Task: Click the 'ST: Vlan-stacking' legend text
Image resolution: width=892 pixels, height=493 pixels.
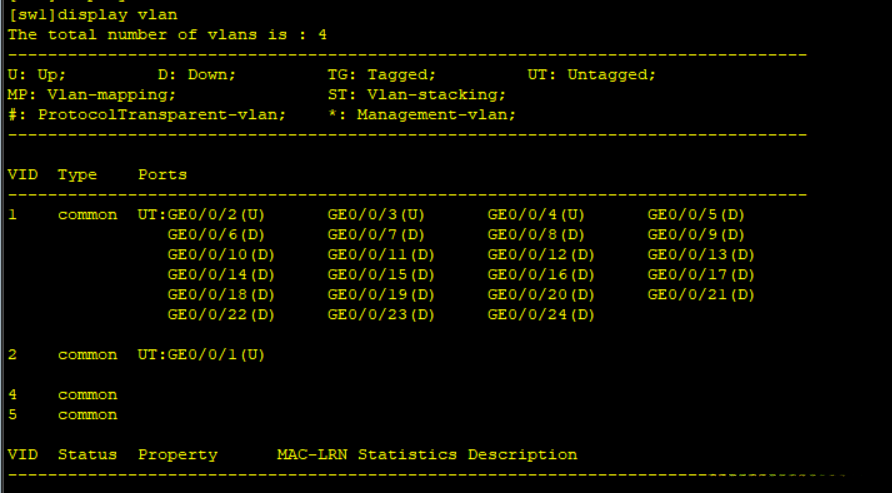Action: click(417, 94)
